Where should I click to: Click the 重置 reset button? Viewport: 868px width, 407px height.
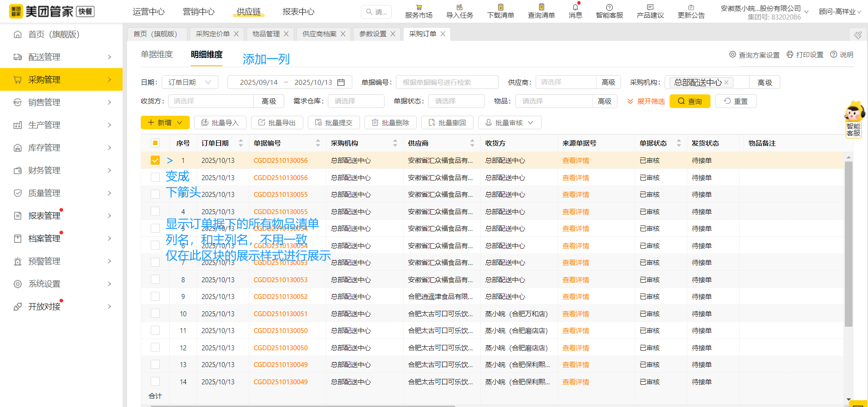[x=735, y=101]
